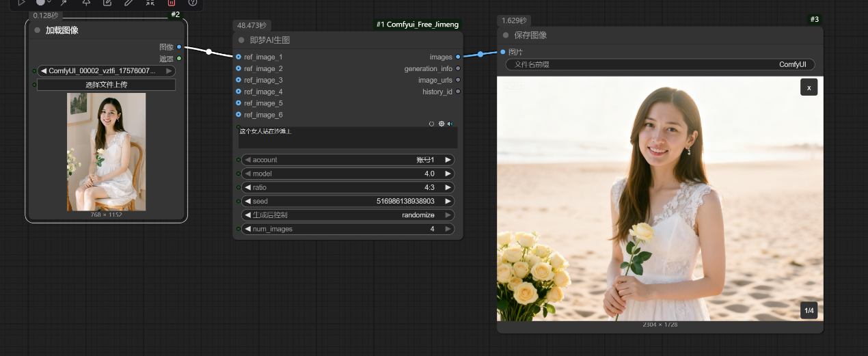This screenshot has width=868, height=356.
Task: Click the help question mark icon in the toolbar
Action: [193, 3]
